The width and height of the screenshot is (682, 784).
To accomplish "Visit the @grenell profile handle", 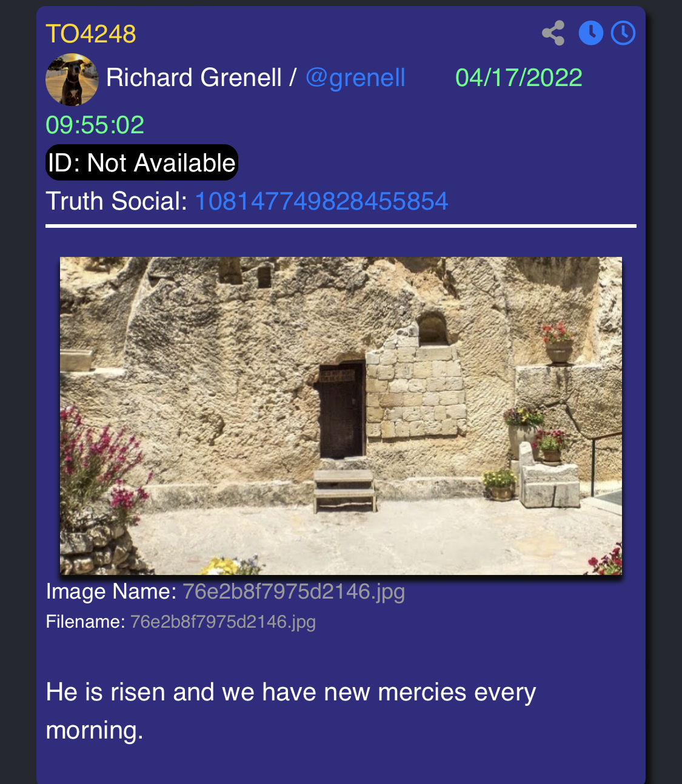I will coord(355,78).
